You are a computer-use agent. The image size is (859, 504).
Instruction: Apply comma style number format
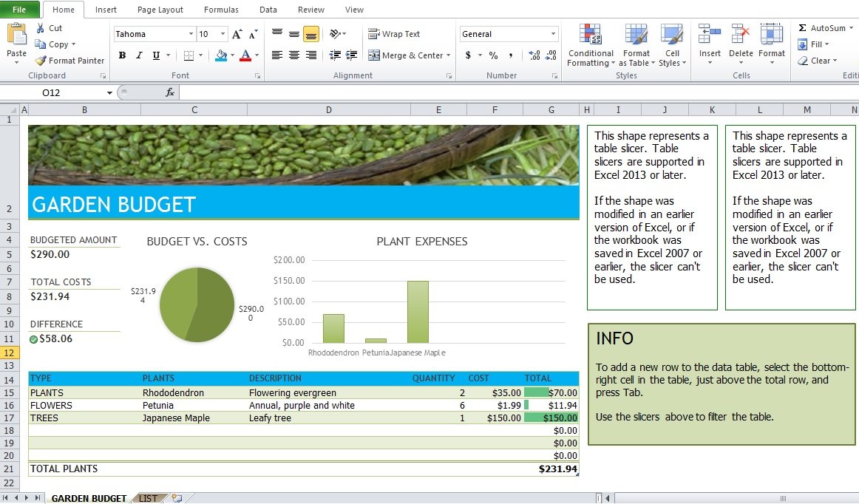coord(511,55)
